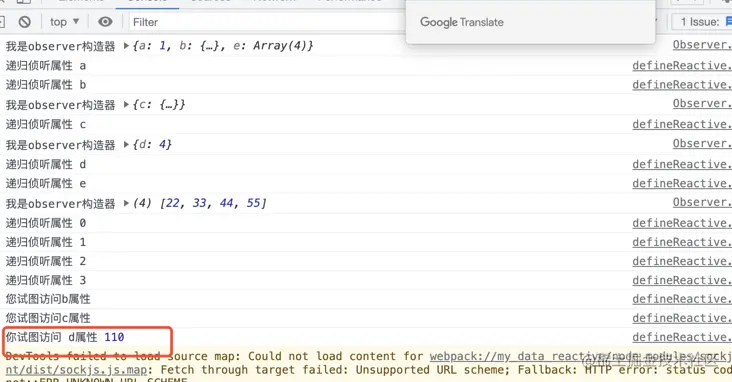The height and width of the screenshot is (382, 732).
Task: Open the sockjs.js.map warning link
Action: tap(76, 370)
